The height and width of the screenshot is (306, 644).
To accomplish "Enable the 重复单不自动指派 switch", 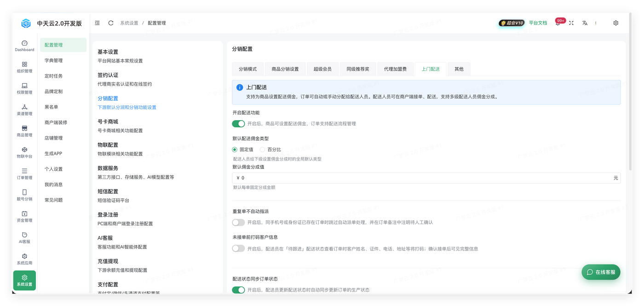I will point(238,222).
